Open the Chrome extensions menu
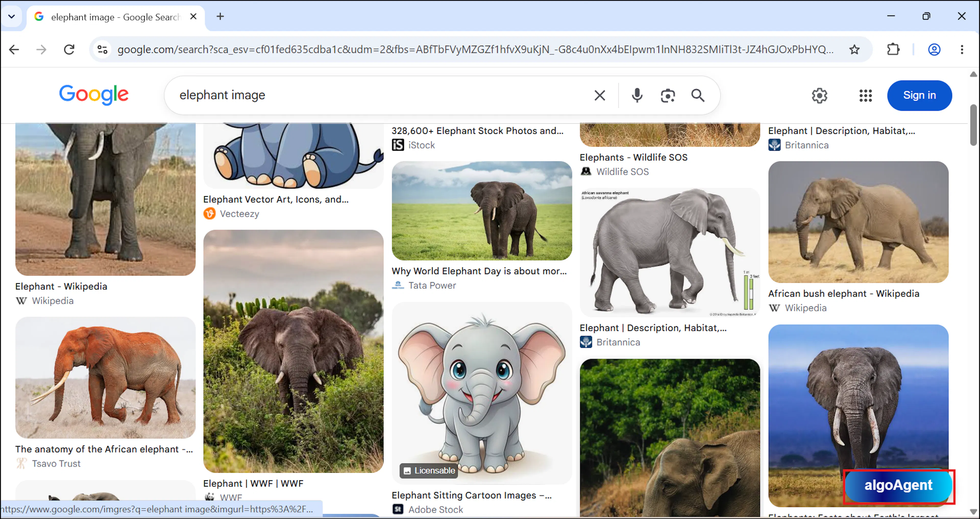The image size is (980, 519). (x=893, y=49)
